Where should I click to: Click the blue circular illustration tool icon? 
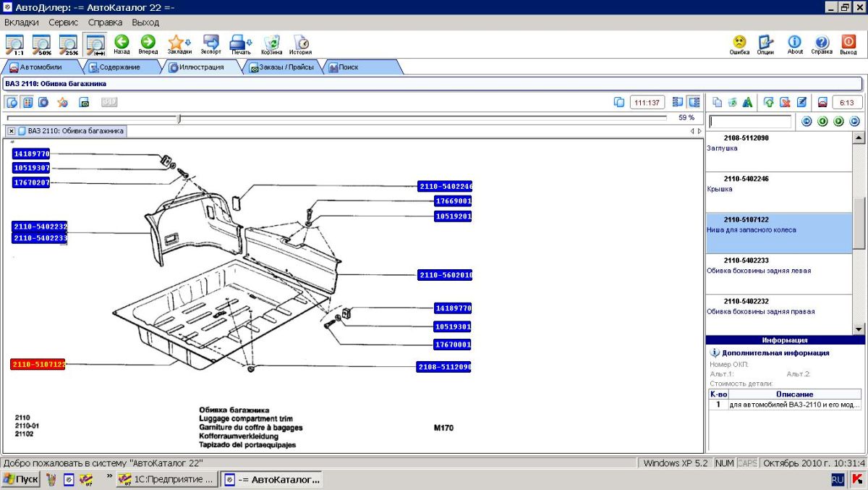click(x=43, y=102)
